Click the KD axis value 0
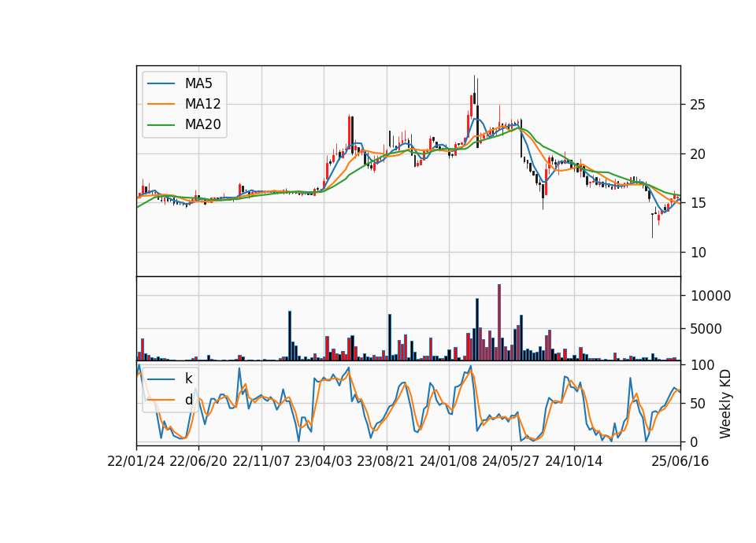756x543 pixels. (x=695, y=441)
